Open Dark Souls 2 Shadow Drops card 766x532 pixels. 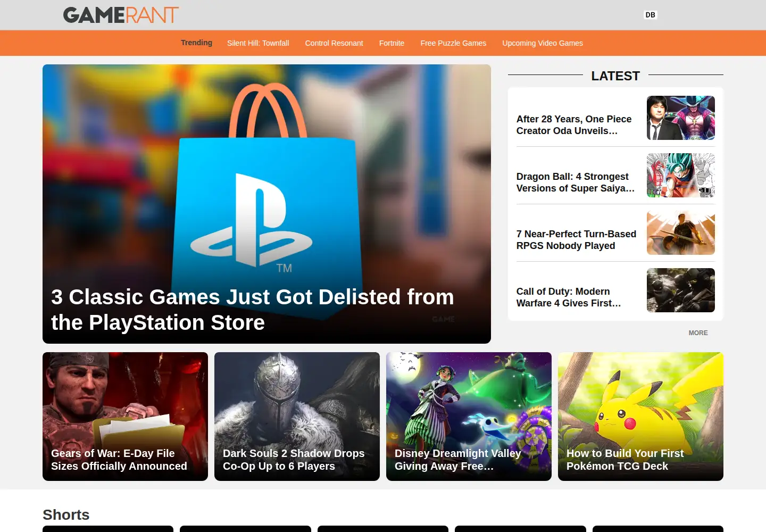[x=297, y=417]
